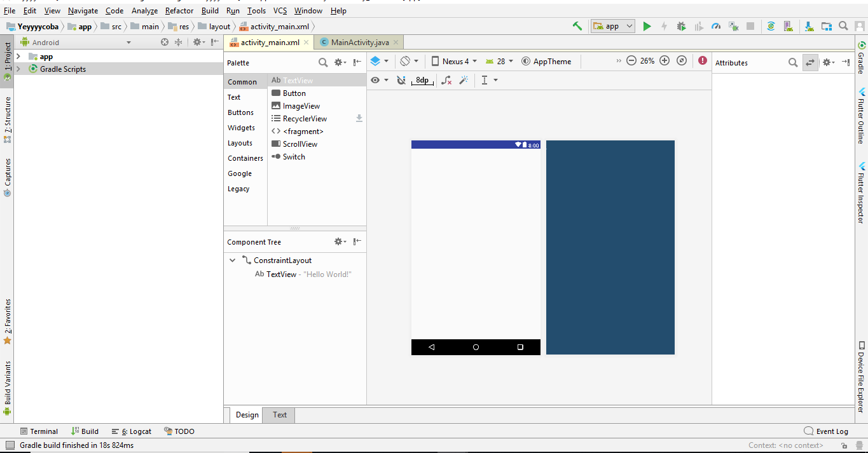Switch to the Text editor tab

(x=280, y=415)
